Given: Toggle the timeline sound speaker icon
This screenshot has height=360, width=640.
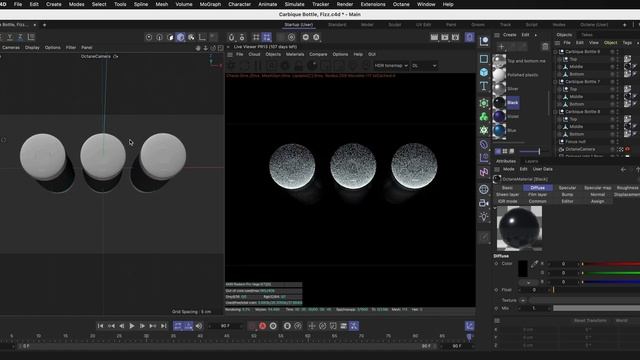Looking at the screenshot, I should coord(199,326).
